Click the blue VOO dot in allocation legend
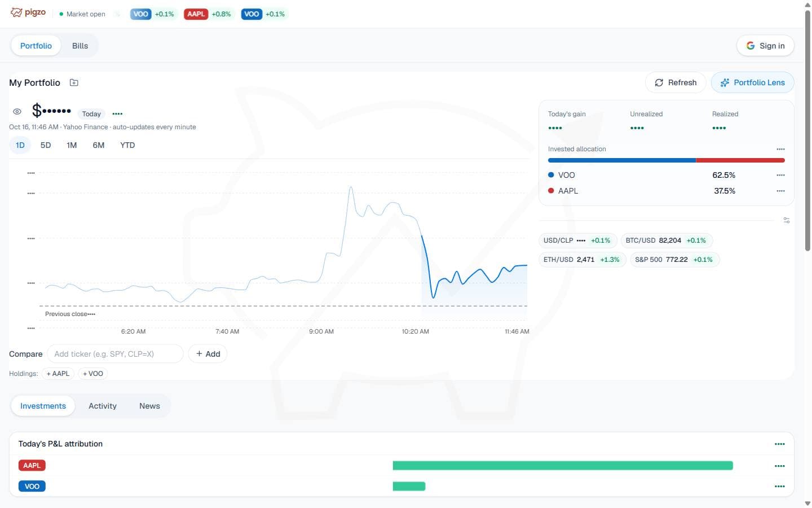The width and height of the screenshot is (812, 508). (551, 175)
